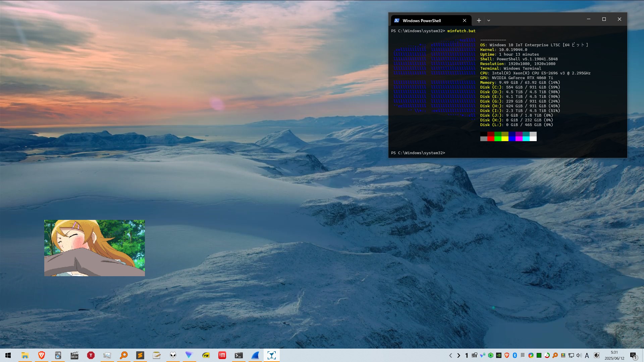Image resolution: width=644 pixels, height=362 pixels.
Task: Click the anime image thumbnail on desktop
Action: (95, 248)
